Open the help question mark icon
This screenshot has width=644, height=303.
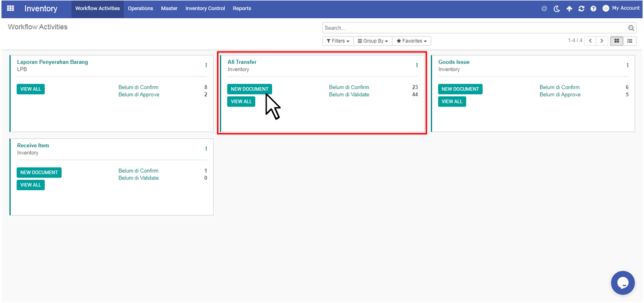point(593,8)
